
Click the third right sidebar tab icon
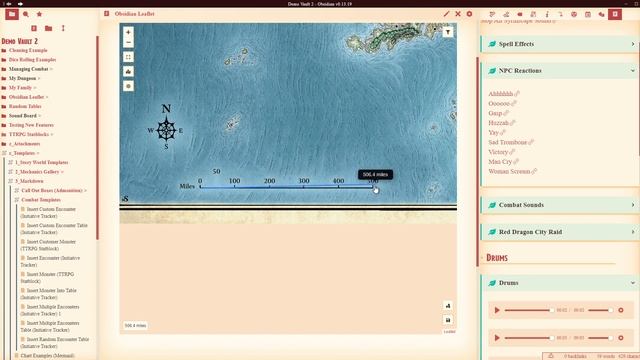click(x=520, y=14)
